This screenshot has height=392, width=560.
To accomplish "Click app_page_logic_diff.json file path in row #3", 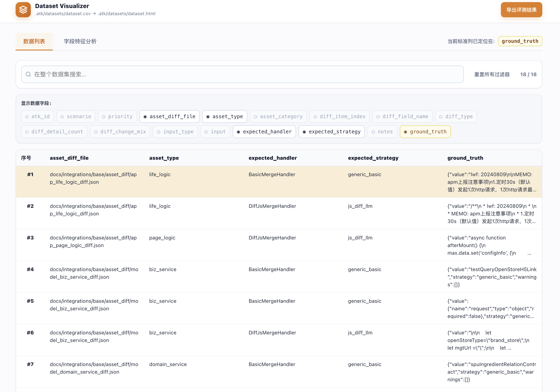I will pos(93,242).
